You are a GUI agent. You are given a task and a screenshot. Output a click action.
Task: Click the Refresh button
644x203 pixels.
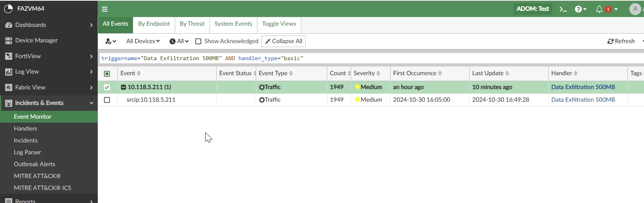point(621,41)
